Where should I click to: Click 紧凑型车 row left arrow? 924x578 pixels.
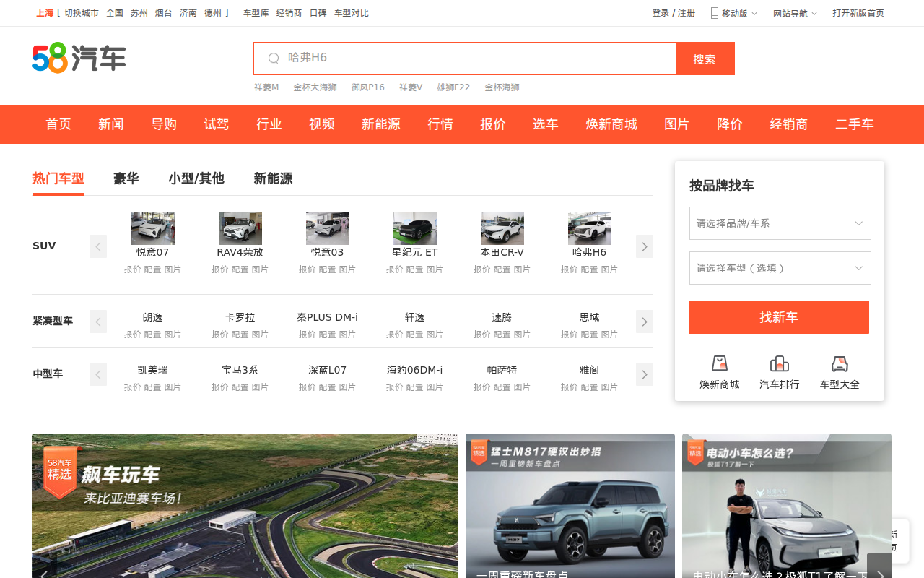[98, 322]
